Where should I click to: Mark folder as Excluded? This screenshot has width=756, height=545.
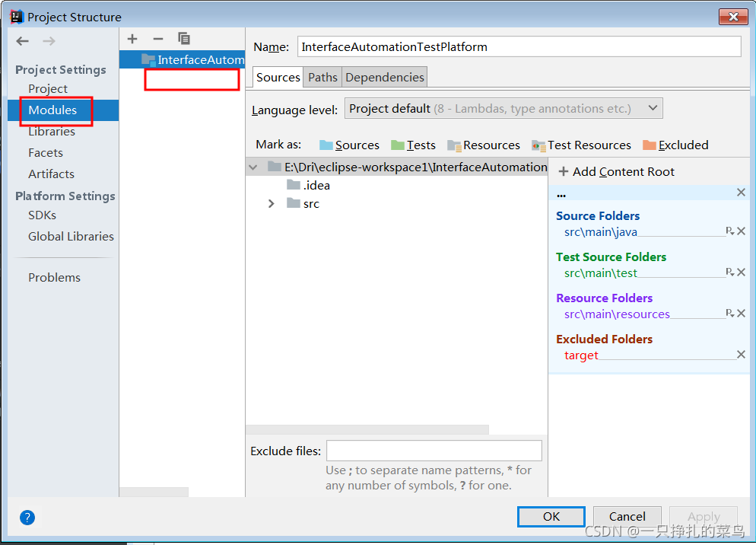[x=675, y=145]
